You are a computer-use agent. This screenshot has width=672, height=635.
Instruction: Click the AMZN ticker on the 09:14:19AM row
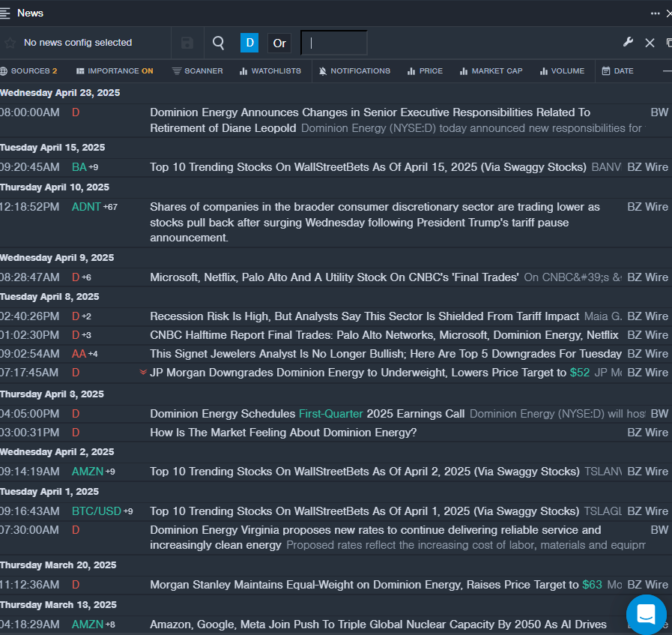pyautogui.click(x=88, y=472)
